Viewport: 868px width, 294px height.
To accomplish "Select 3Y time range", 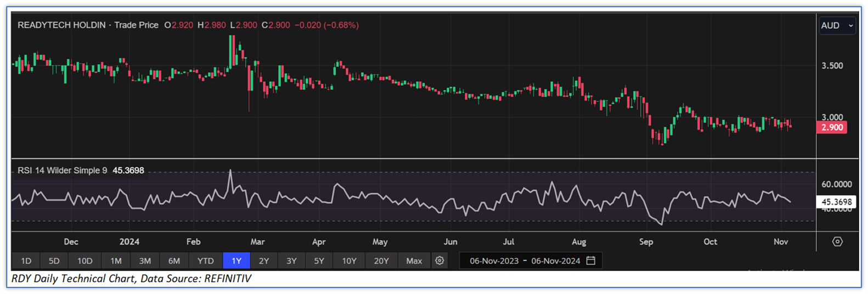I will click(291, 261).
